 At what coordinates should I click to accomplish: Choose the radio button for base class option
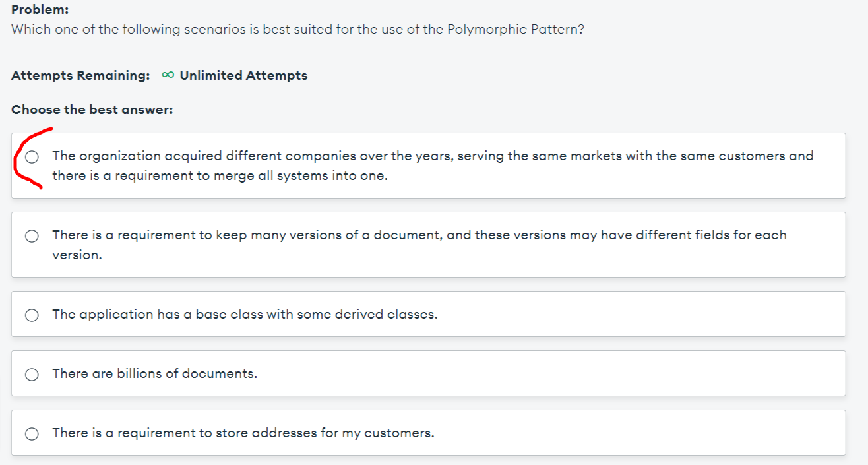coord(32,315)
